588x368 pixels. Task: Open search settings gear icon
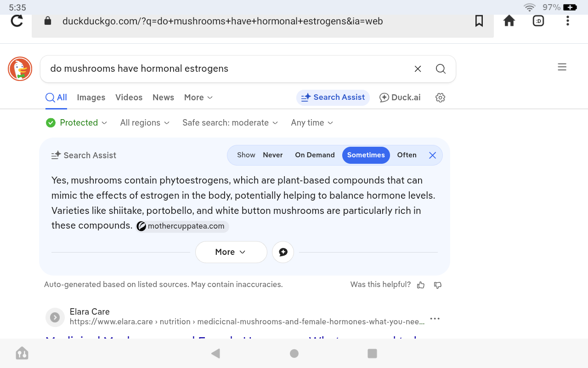[x=440, y=98]
